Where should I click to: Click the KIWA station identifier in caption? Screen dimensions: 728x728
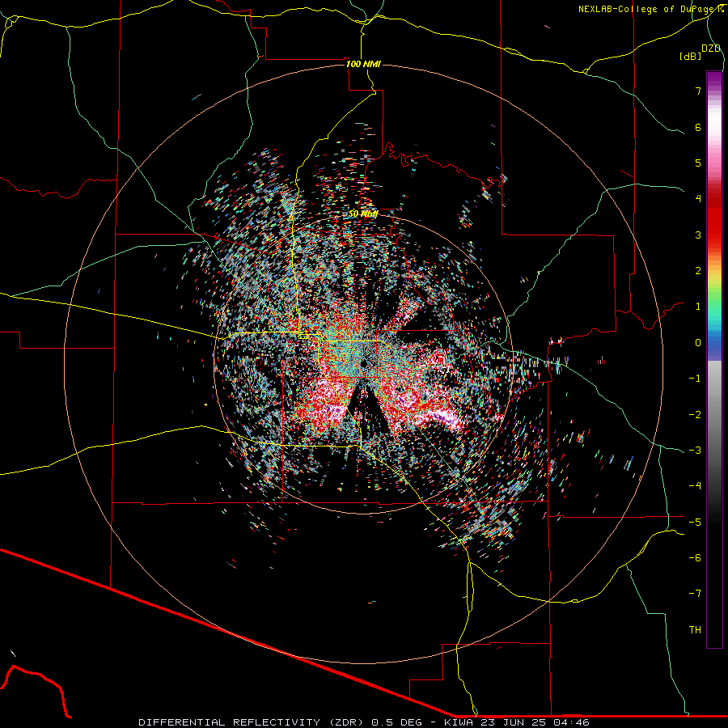click(x=459, y=722)
